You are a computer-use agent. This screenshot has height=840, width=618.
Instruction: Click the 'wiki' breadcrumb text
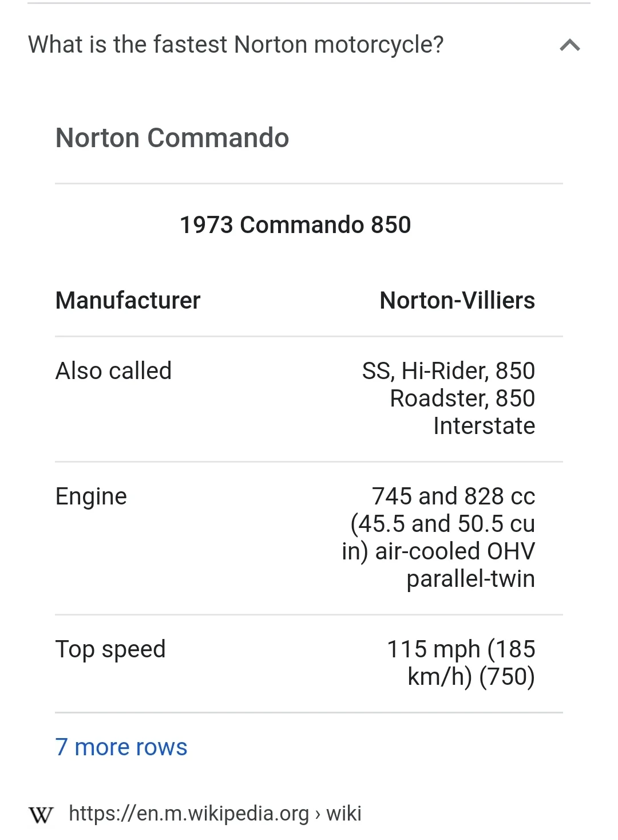[x=344, y=813]
